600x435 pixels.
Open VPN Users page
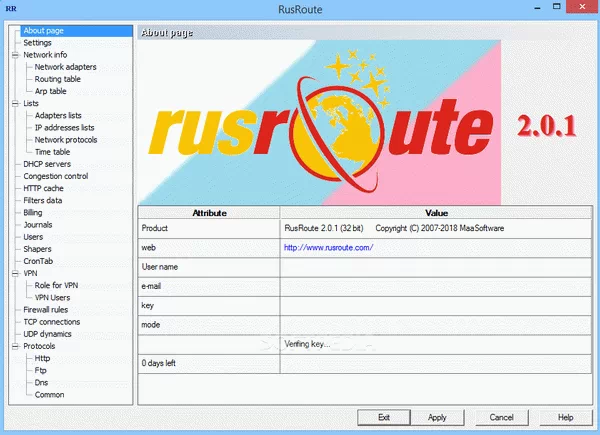tap(52, 298)
